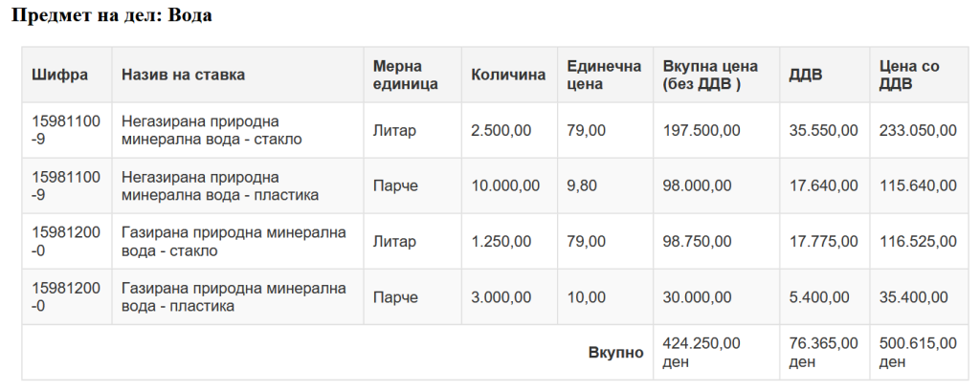
Task: Select 'Газирана природна минерална вода - стакло' item name
Action: pyautogui.click(x=233, y=241)
